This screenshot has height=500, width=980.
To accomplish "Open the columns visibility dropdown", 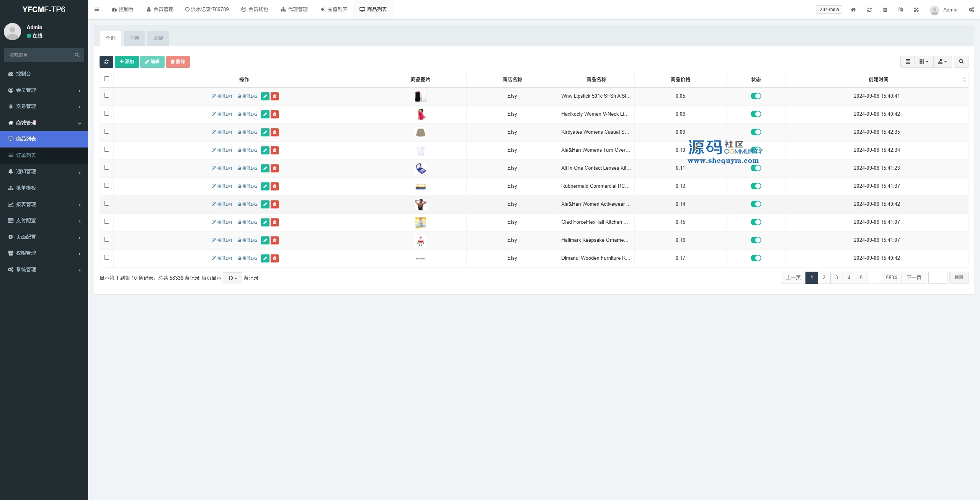I will 924,62.
